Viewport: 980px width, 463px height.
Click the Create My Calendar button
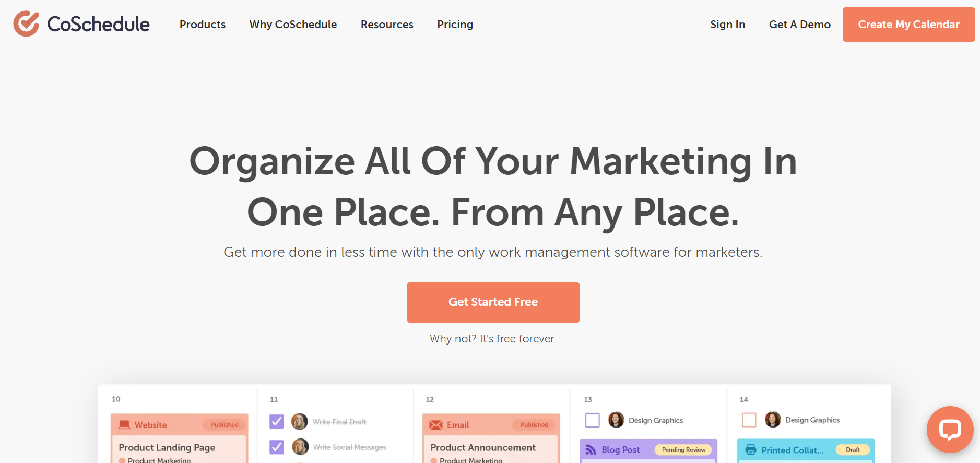(908, 25)
